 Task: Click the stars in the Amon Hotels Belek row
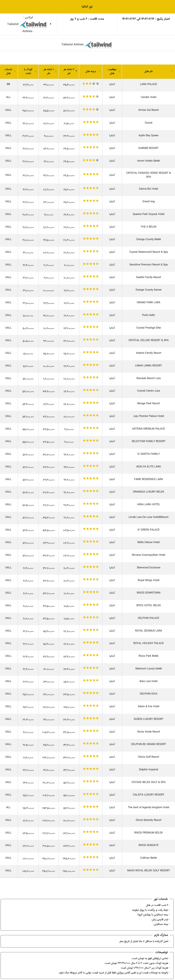[91, 160]
